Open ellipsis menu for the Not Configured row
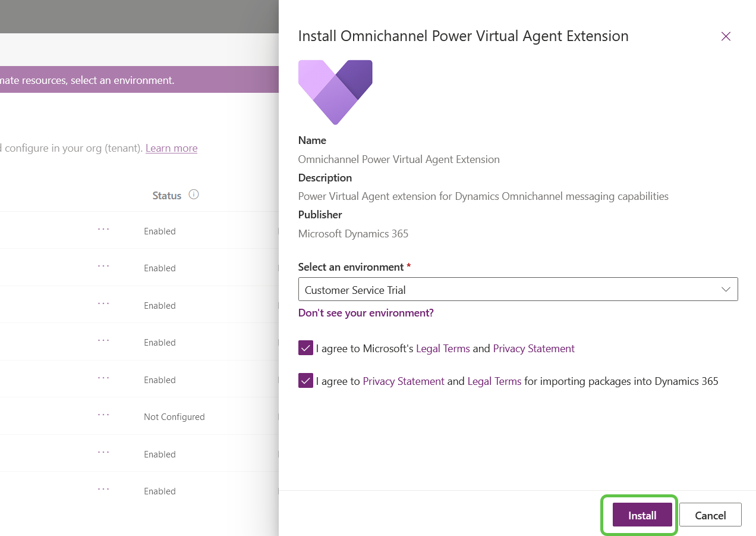Viewport: 756px width, 536px height. pos(103,415)
